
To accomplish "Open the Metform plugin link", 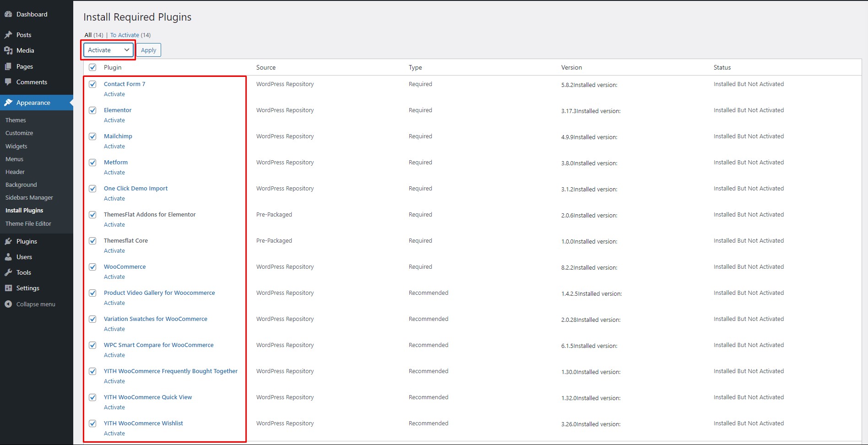I will tap(116, 162).
